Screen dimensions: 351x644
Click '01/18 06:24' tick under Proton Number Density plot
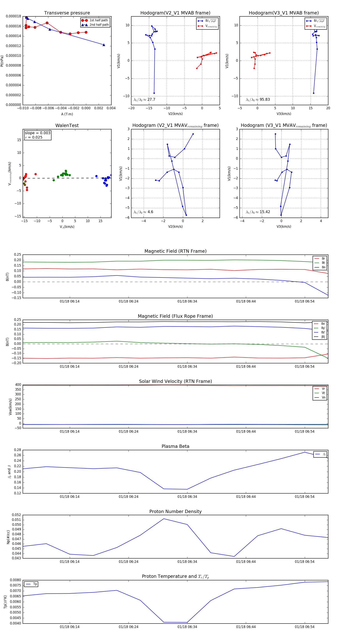tap(129, 562)
